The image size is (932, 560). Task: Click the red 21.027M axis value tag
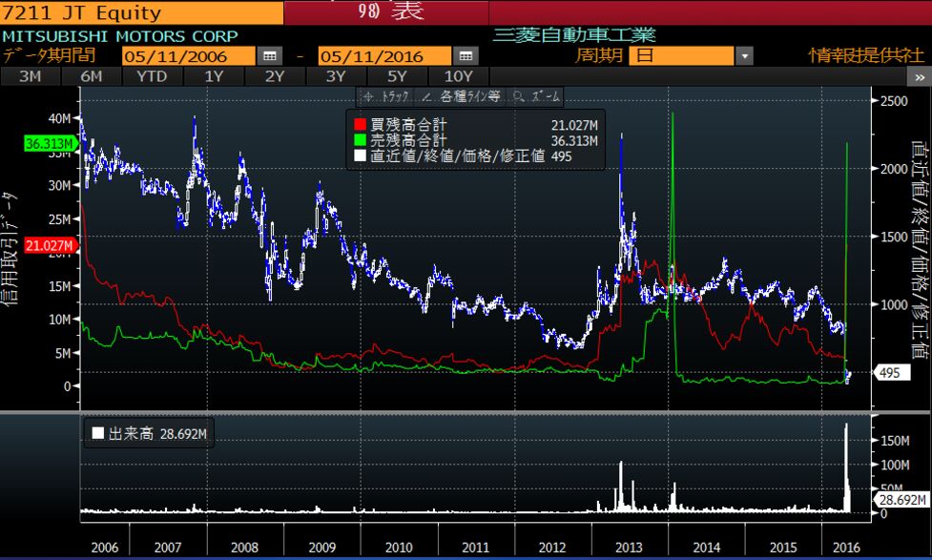(50, 245)
